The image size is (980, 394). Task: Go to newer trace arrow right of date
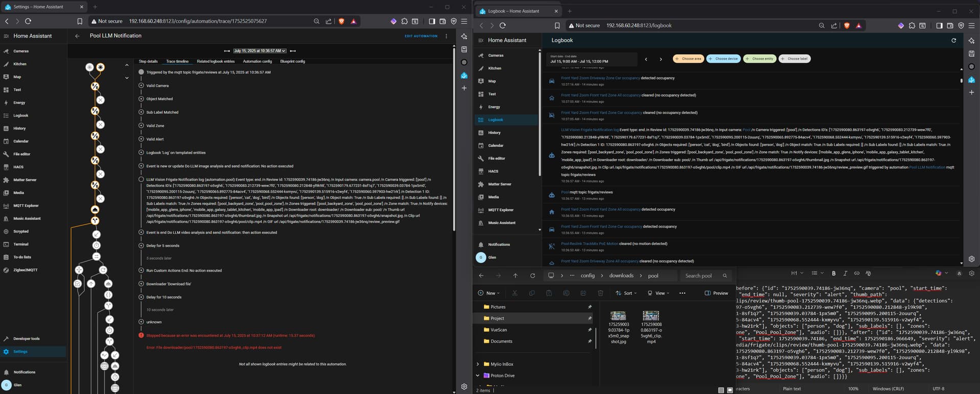pyautogui.click(x=293, y=51)
